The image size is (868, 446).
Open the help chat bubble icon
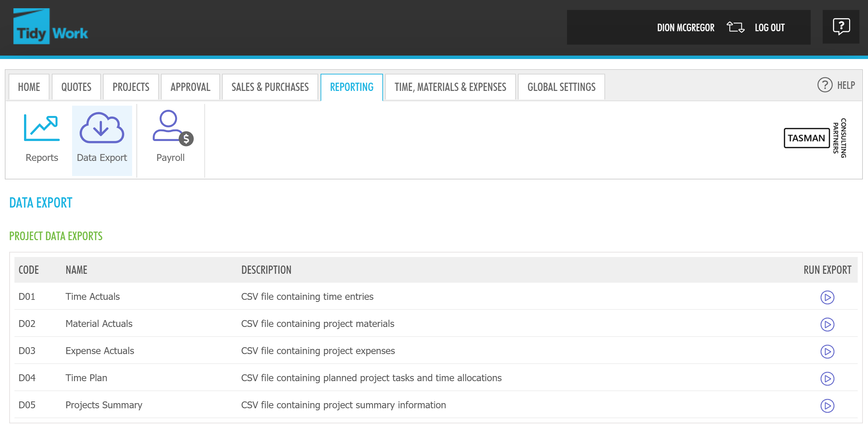tap(841, 27)
